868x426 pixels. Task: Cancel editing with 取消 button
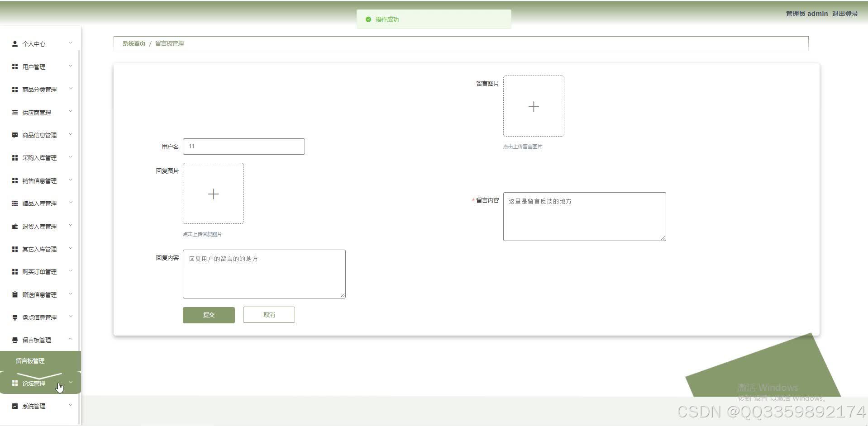[269, 315]
